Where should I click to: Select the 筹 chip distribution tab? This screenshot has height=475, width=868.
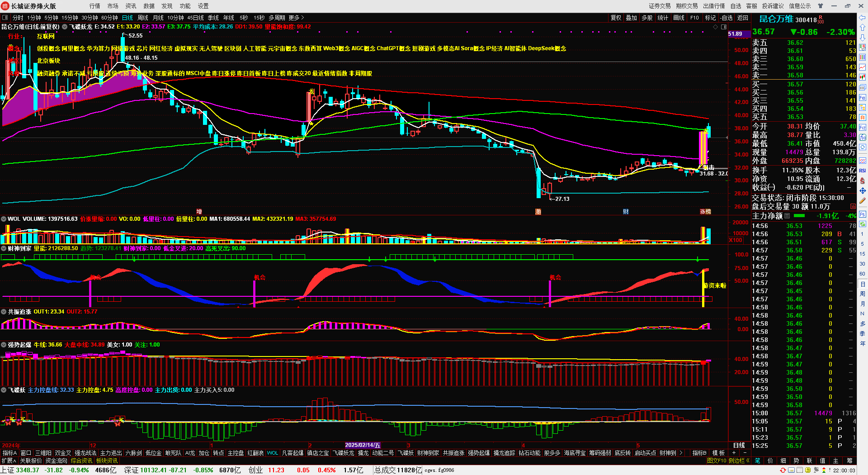point(849,461)
